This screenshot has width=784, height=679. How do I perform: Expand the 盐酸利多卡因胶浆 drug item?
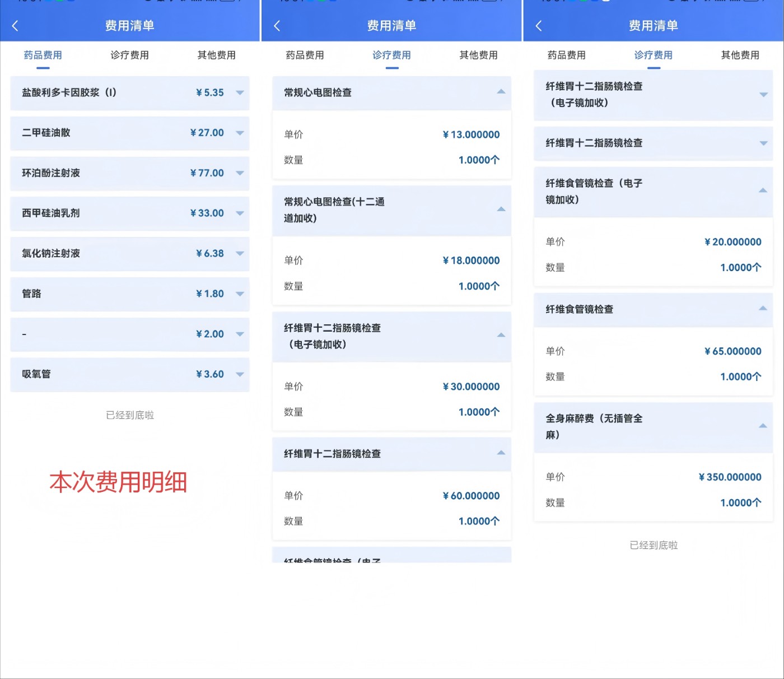240,93
